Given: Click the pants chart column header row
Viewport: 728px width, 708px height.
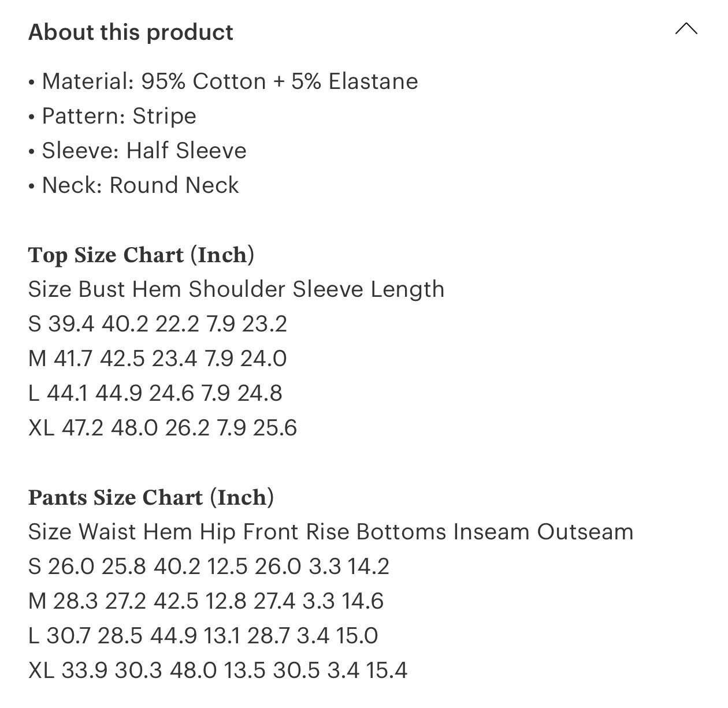Looking at the screenshot, I should pyautogui.click(x=331, y=532).
